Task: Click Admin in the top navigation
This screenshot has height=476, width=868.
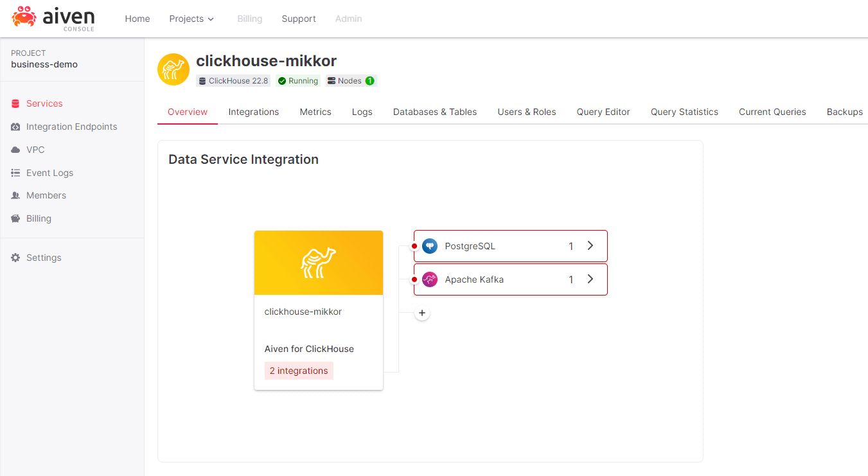Action: click(349, 19)
